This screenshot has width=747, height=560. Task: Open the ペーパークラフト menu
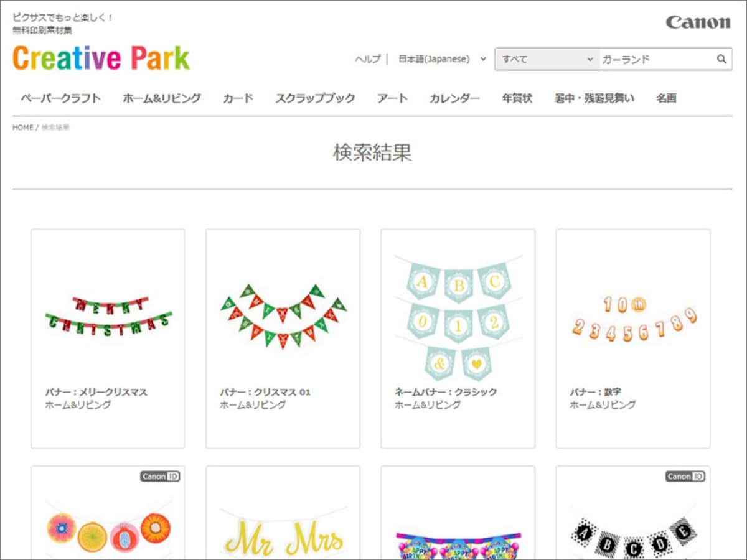click(x=61, y=98)
